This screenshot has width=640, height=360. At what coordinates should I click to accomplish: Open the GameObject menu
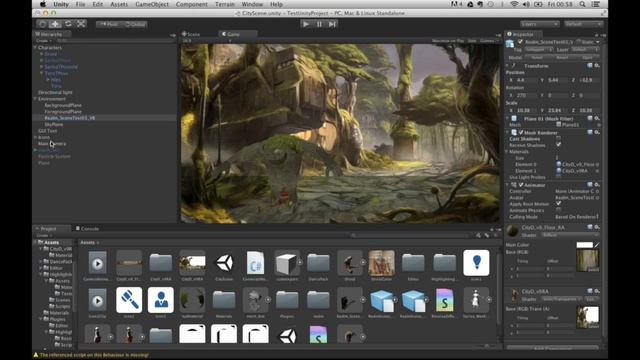[x=152, y=4]
